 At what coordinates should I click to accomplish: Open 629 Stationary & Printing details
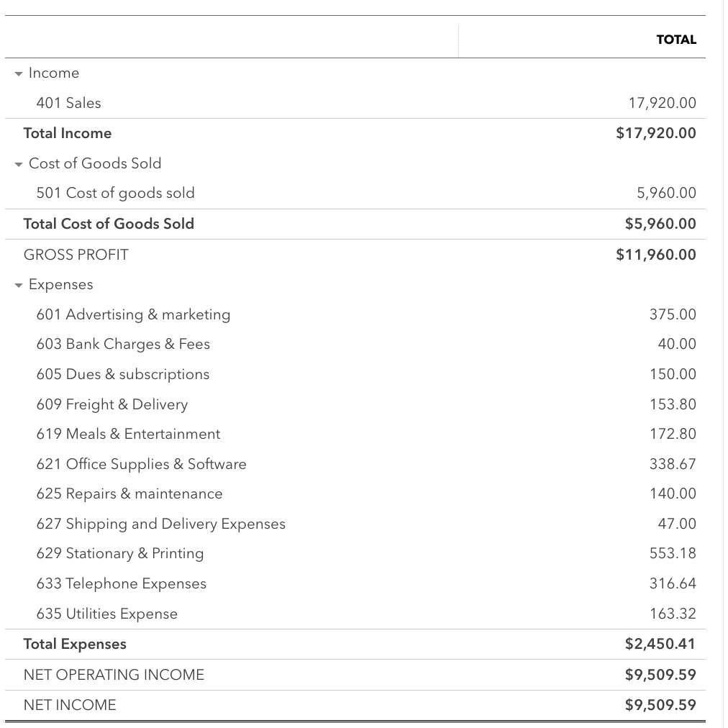point(120,553)
